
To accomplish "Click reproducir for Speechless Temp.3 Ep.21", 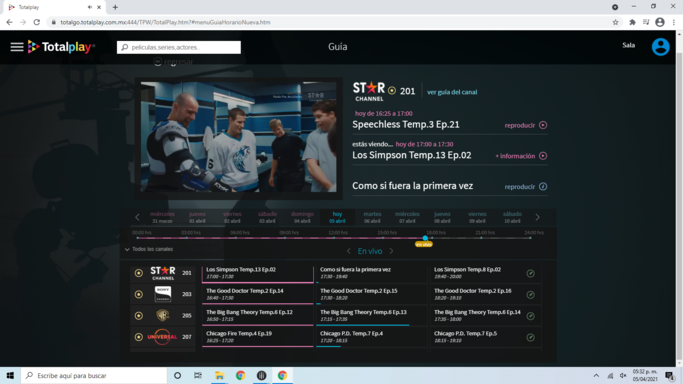I will click(520, 125).
